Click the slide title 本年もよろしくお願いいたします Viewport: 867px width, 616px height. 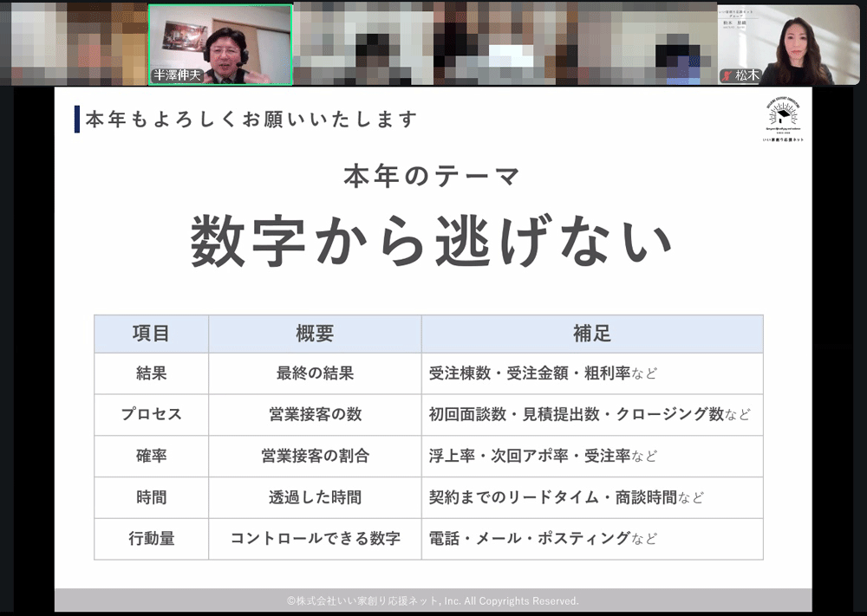(251, 119)
